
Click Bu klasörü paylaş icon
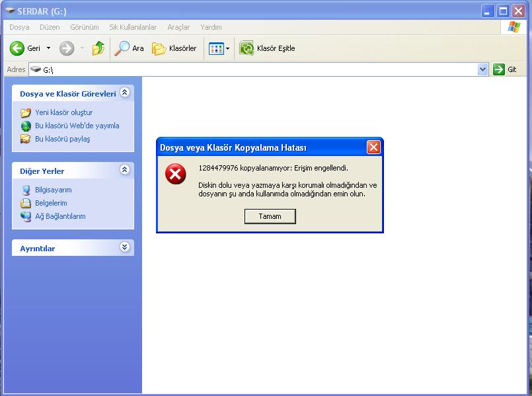(x=26, y=139)
